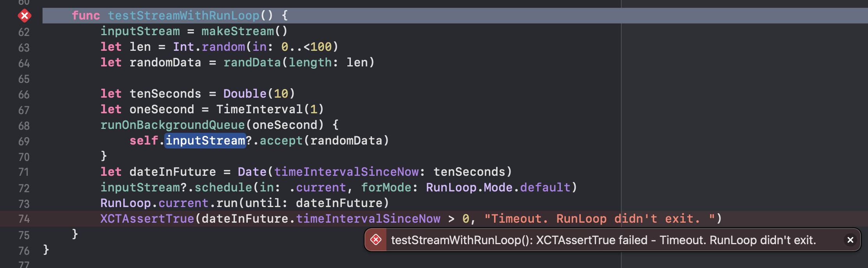Image resolution: width=868 pixels, height=268 pixels.
Task: Click line number 66 in the gutter
Action: tap(24, 94)
